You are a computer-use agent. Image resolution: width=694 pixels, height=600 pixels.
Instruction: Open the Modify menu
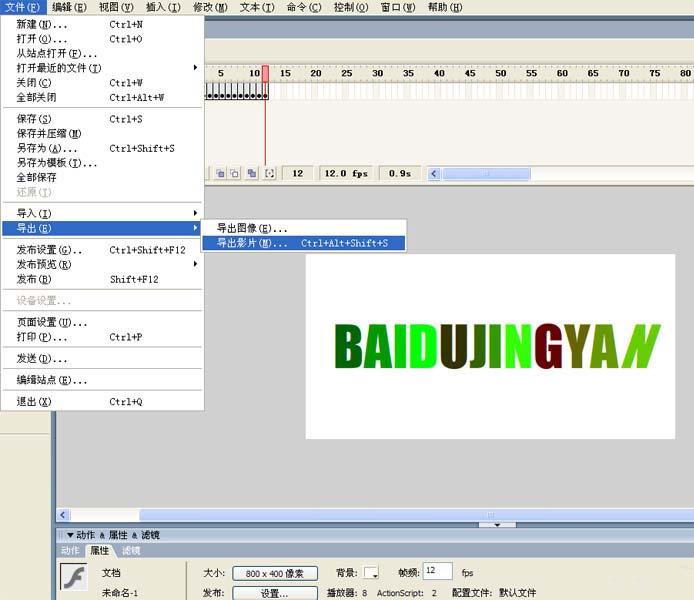coord(210,7)
